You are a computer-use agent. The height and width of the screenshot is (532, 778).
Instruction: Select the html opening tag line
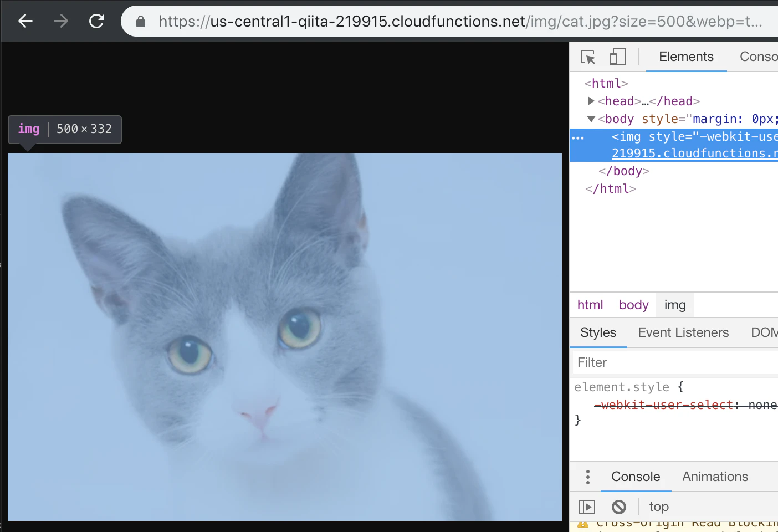pos(606,83)
